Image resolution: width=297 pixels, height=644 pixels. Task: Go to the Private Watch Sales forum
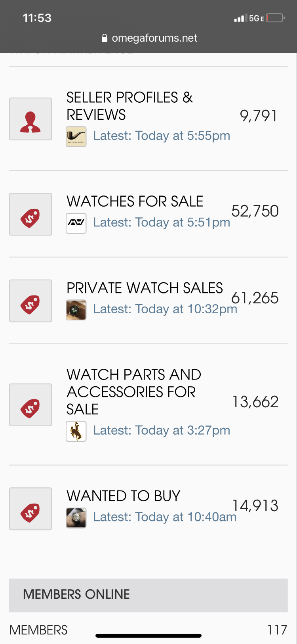[145, 288]
